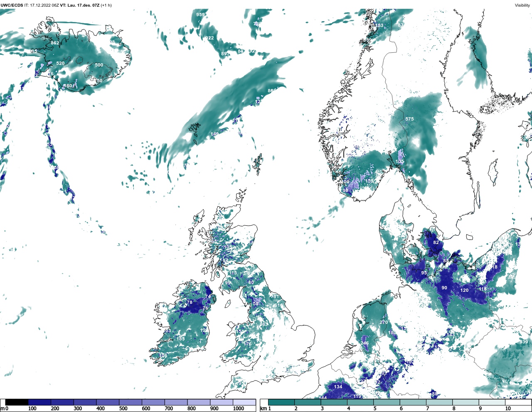Click the '750' value over southern Iceland
Screen dimensions: 532x412
pyautogui.click(x=98, y=81)
